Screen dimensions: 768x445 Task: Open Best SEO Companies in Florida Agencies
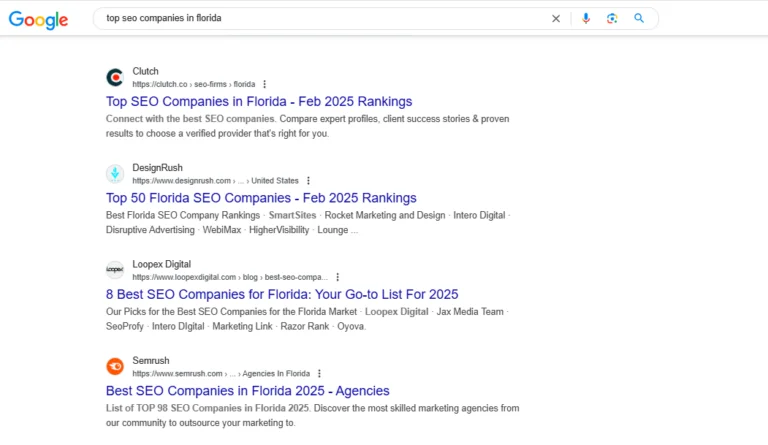pyautogui.click(x=247, y=390)
